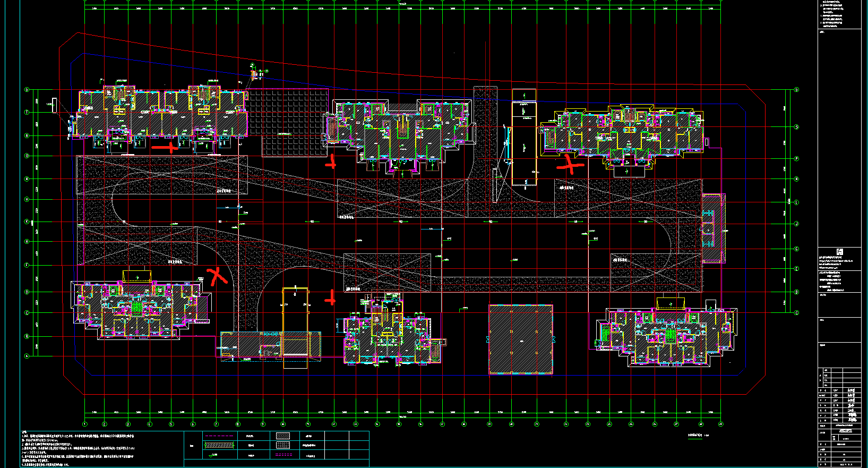Screen dimensions: 868x468
Task: Click the diagonal hatch box sample in the legend
Action: pyautogui.click(x=283, y=436)
